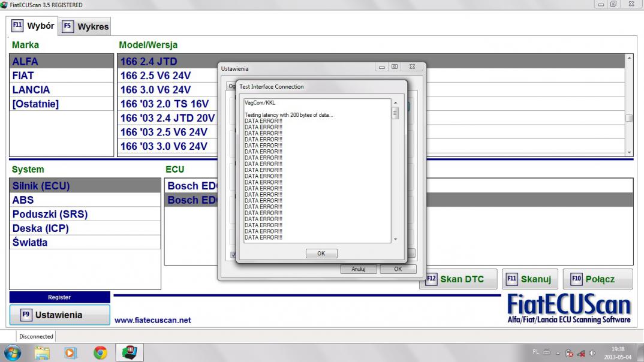Click the volume tray icon
The height and width of the screenshot is (362, 644).
(592, 353)
